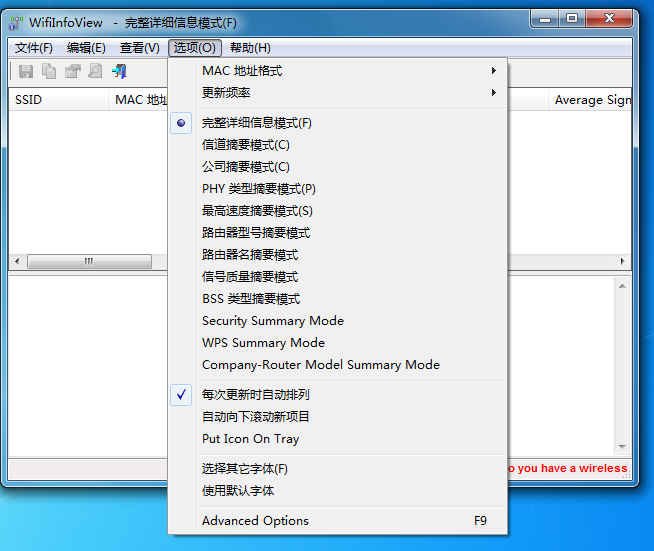Viewport: 654px width, 551px height.
Task: Select Security Summary Mode
Action: tap(338, 321)
